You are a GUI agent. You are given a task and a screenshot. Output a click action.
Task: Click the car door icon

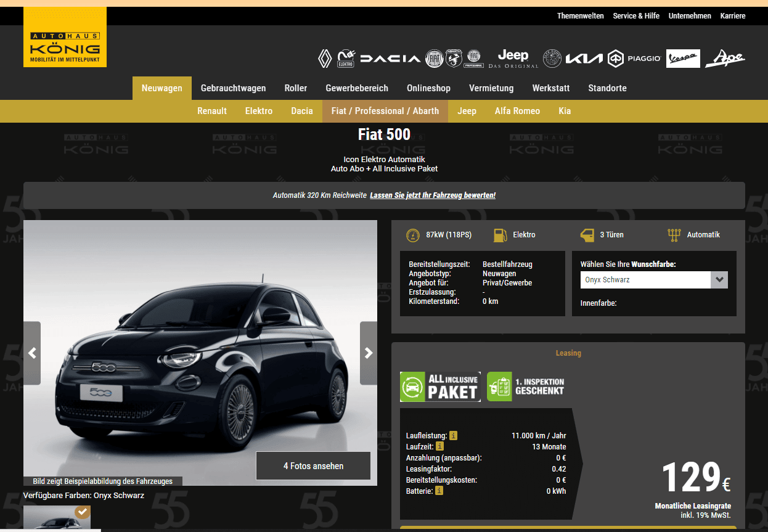click(x=587, y=235)
